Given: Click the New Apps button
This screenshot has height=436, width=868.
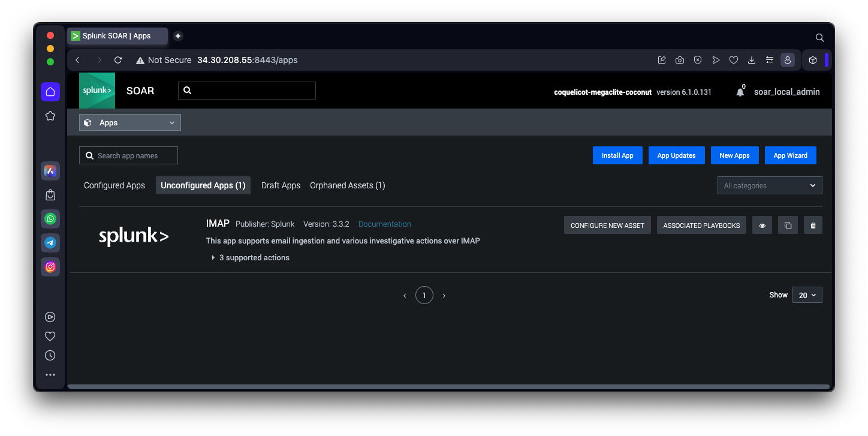Looking at the screenshot, I should click(x=734, y=155).
